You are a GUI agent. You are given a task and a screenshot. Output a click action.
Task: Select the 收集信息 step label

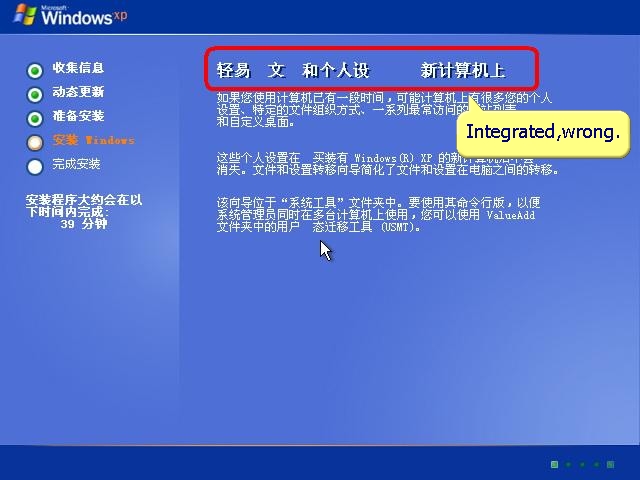pos(78,68)
